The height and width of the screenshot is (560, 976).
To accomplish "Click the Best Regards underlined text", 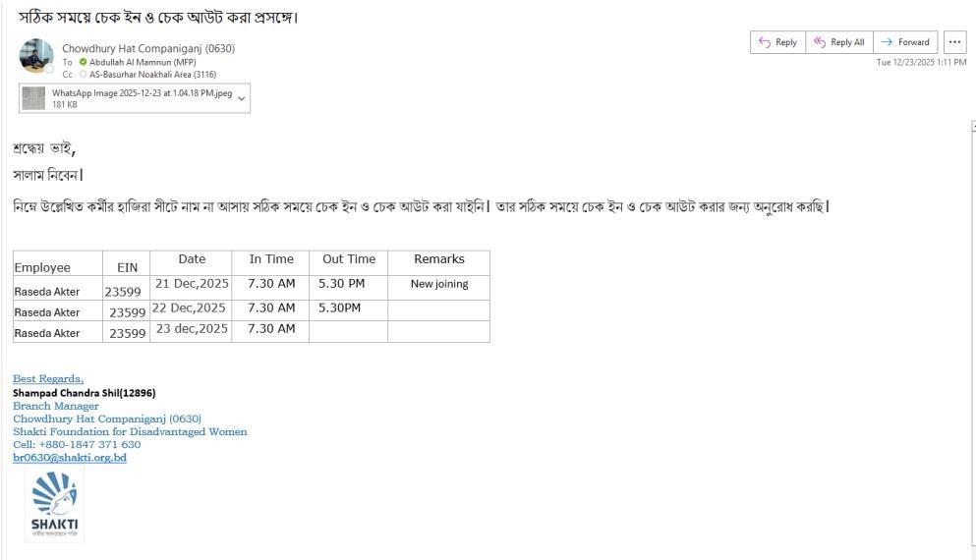I will pos(48,378).
